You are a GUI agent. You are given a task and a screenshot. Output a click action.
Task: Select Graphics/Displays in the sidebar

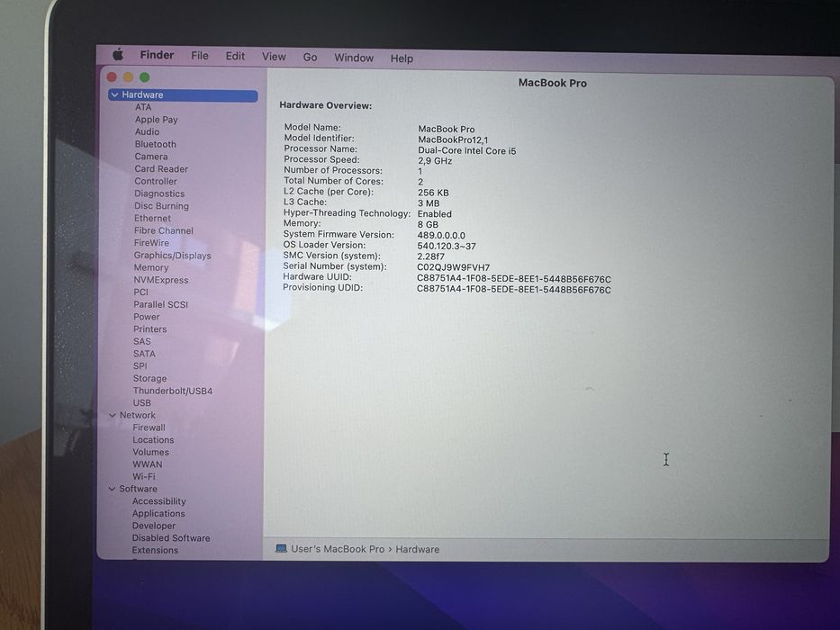click(173, 256)
